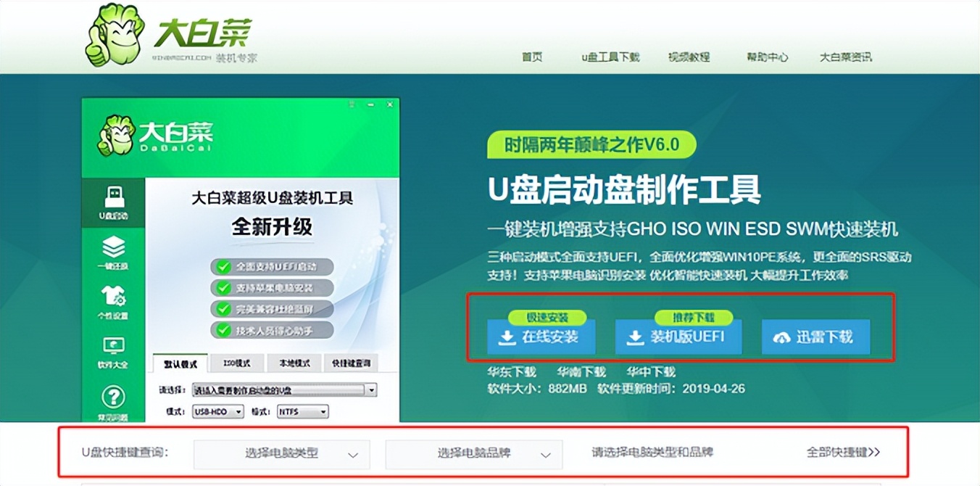Follow the 华中下载 mirror link
The width and height of the screenshot is (980, 486).
pyautogui.click(x=651, y=372)
